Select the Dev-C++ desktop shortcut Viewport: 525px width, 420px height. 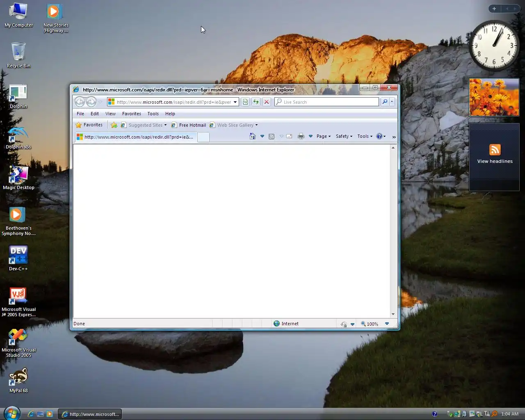pos(18,258)
